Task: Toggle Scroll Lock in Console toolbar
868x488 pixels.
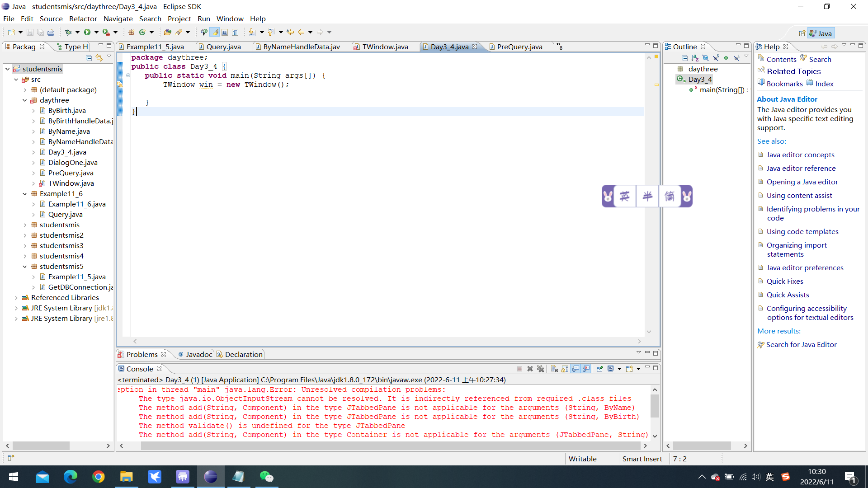Action: point(565,369)
